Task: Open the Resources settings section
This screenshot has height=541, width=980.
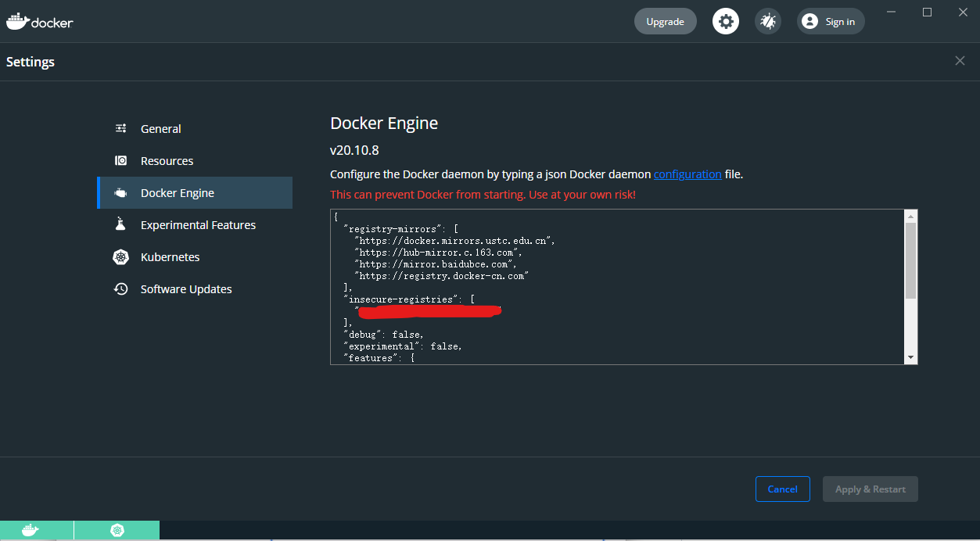Action: click(167, 161)
